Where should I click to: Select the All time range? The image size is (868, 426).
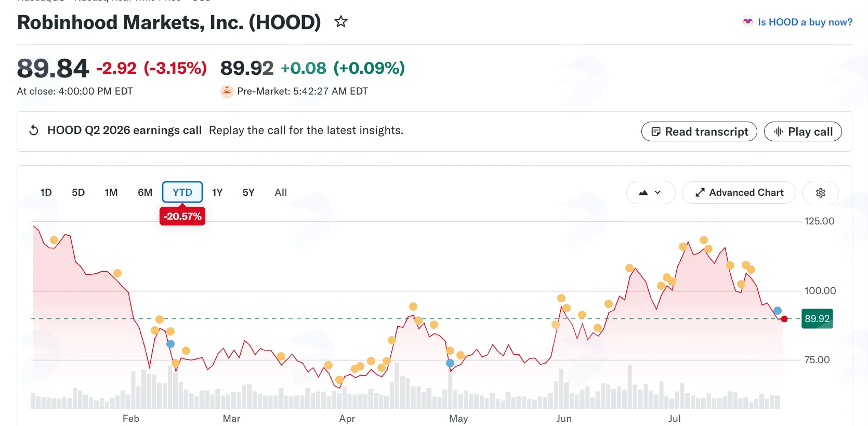coord(281,193)
